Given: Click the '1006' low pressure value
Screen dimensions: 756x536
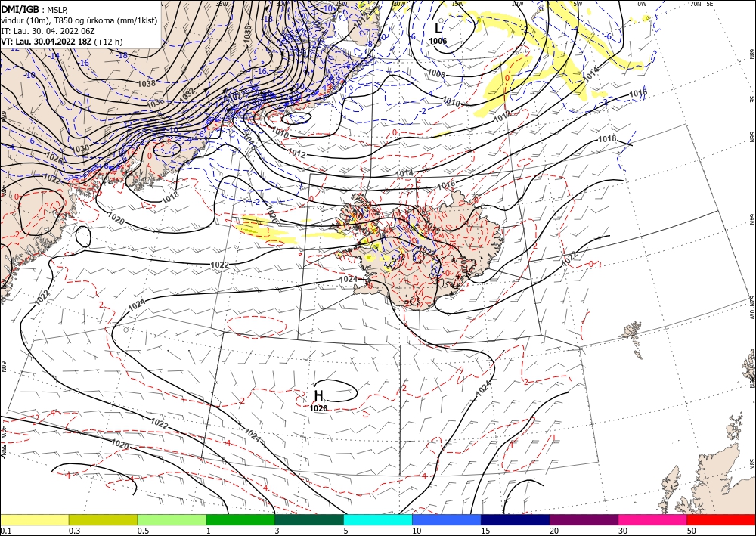Looking at the screenshot, I should coord(438,41).
